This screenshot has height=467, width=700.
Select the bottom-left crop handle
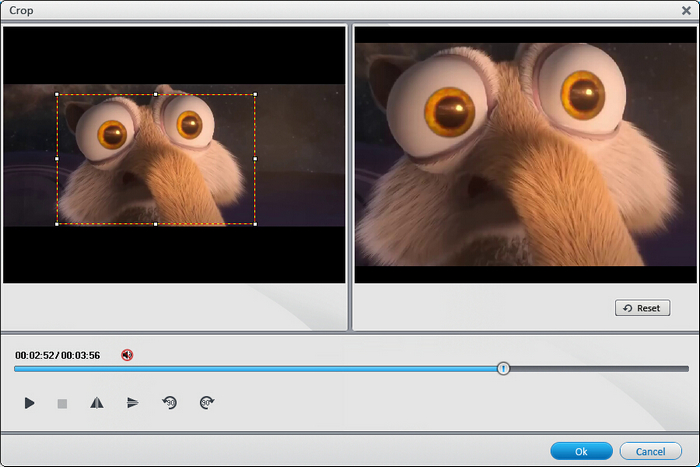click(x=57, y=224)
